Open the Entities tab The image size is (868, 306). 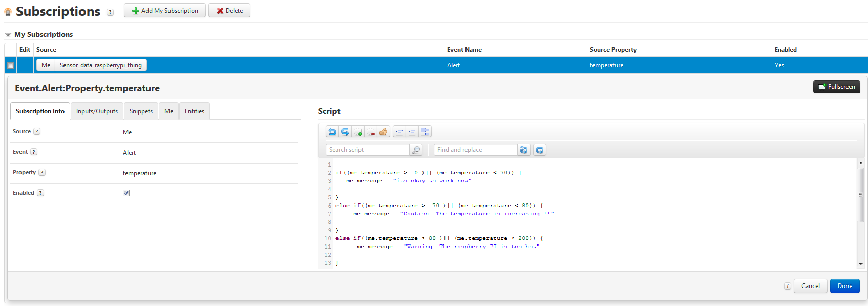(195, 111)
